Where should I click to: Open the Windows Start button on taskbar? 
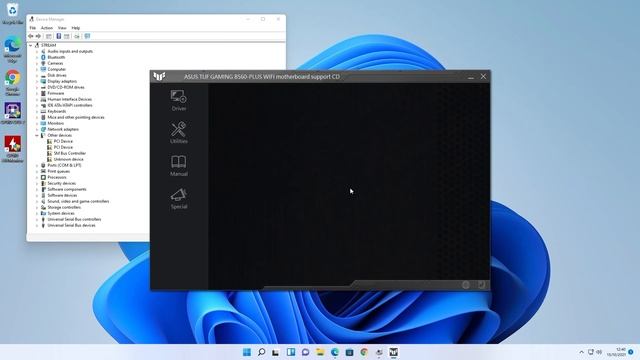(x=247, y=352)
